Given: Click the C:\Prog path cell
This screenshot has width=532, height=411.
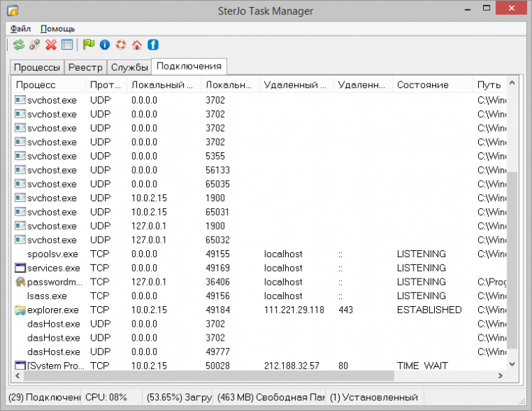Looking at the screenshot, I should [x=492, y=282].
